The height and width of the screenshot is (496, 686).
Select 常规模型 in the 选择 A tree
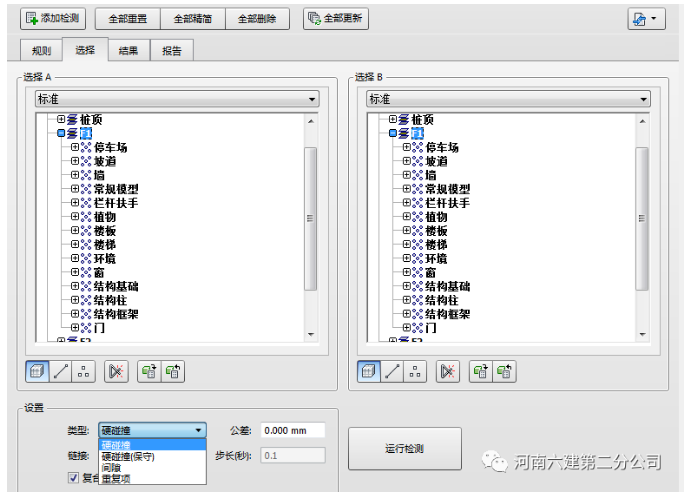116,189
